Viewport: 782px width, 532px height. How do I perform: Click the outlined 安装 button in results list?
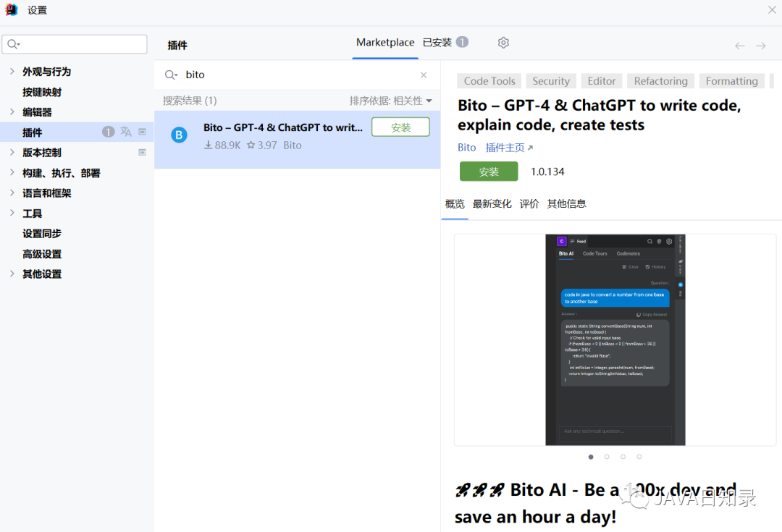(400, 127)
